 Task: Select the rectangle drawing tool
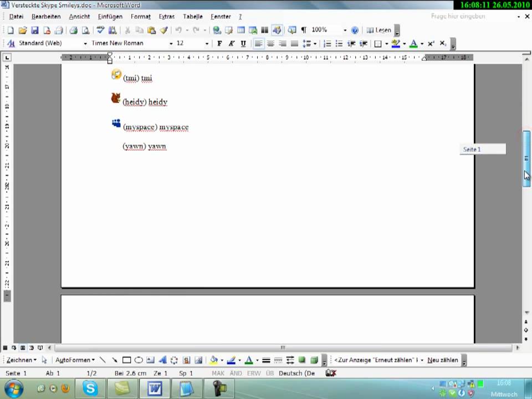126,360
